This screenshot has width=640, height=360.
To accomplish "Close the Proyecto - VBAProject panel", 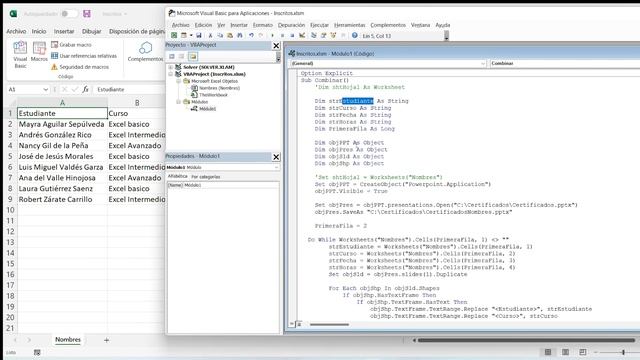I will click(276, 46).
